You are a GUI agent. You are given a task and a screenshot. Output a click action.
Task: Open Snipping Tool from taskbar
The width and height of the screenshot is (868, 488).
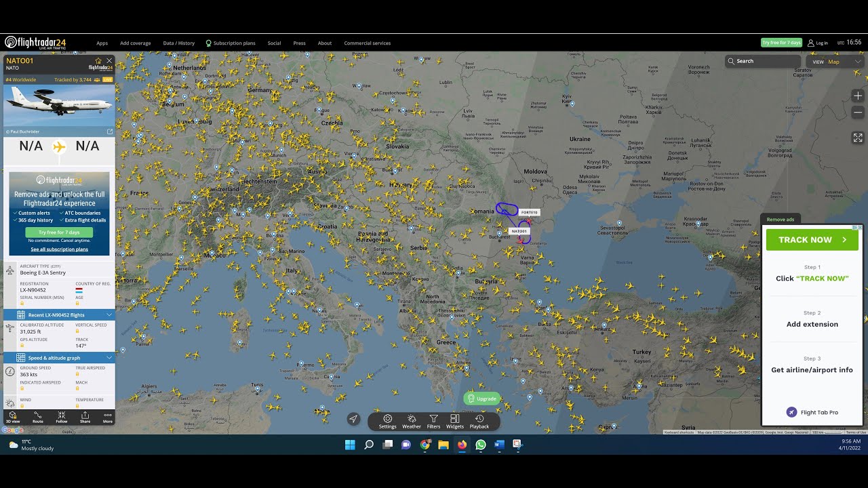pos(517,445)
